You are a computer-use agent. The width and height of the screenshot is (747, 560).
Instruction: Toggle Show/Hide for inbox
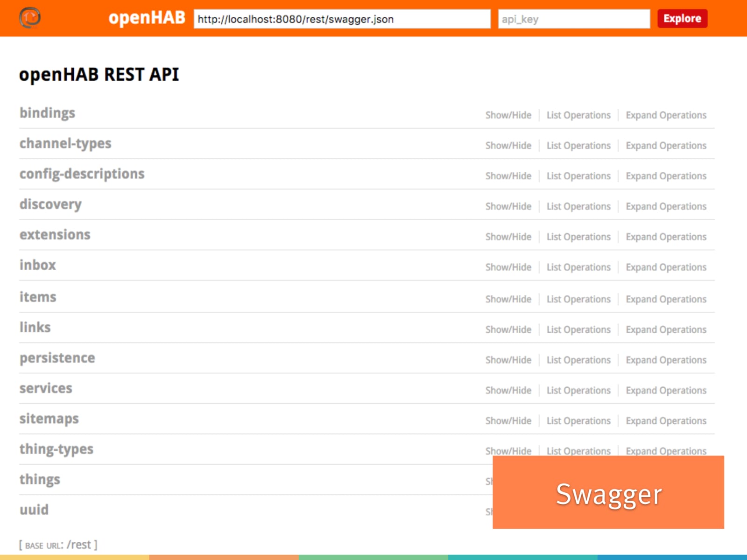[x=508, y=267]
